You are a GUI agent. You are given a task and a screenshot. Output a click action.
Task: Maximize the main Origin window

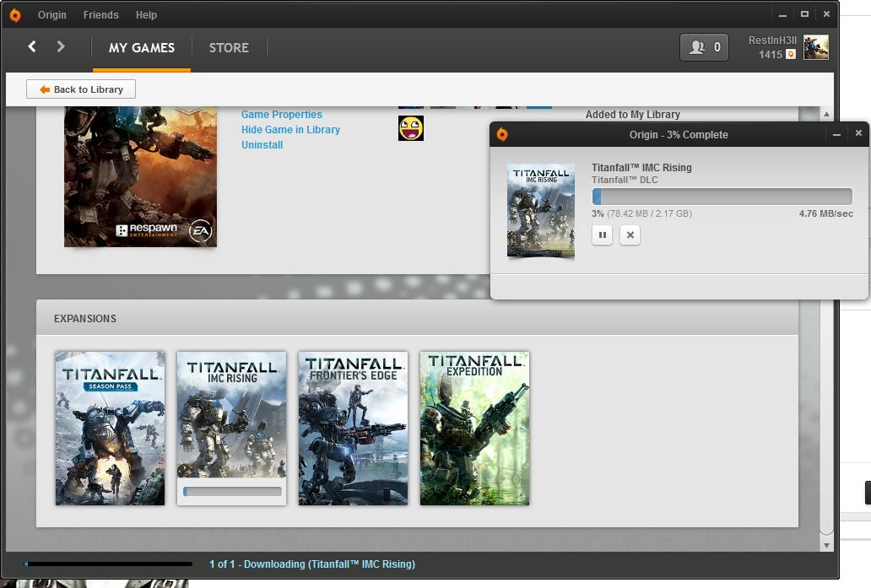coord(804,13)
